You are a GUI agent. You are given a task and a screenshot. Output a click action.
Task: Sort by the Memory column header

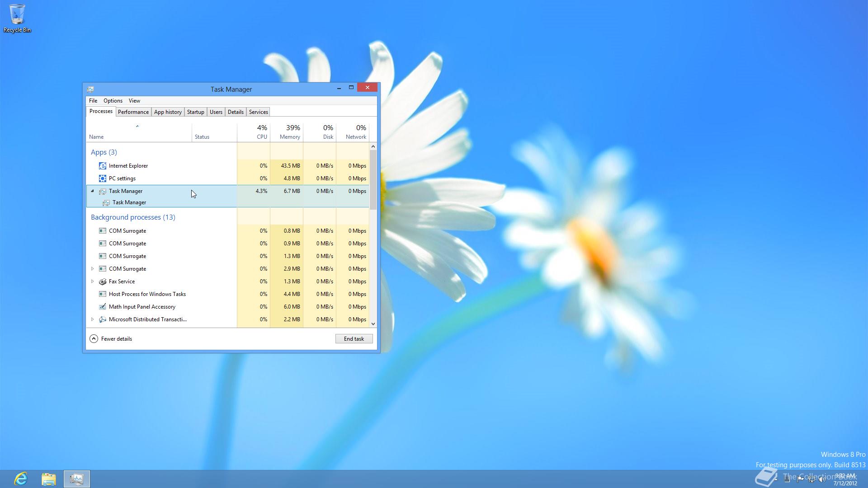point(287,132)
